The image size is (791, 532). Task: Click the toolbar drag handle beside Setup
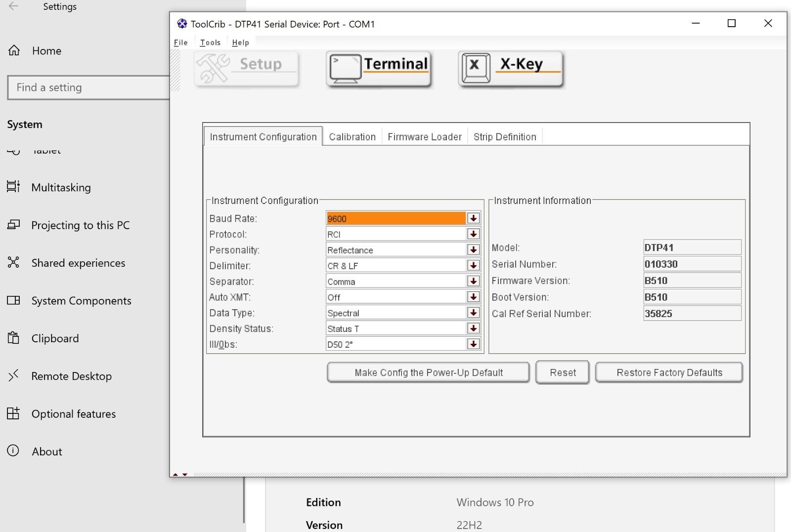click(175, 70)
